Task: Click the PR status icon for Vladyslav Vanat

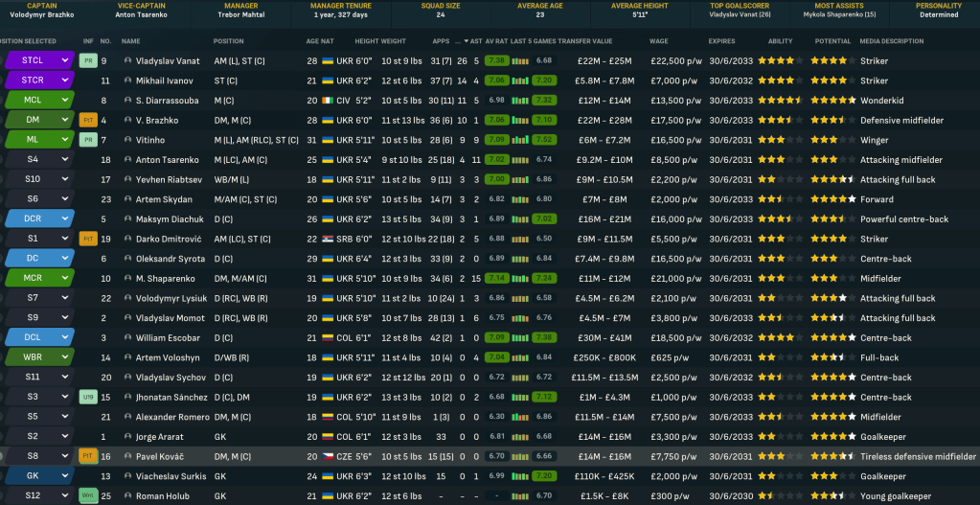Action: [88, 60]
